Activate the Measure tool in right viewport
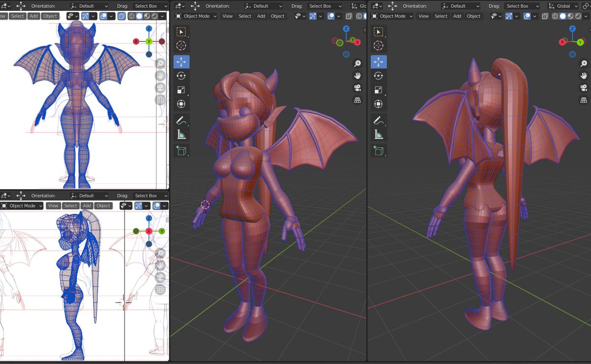This screenshot has width=591, height=364. point(378,134)
